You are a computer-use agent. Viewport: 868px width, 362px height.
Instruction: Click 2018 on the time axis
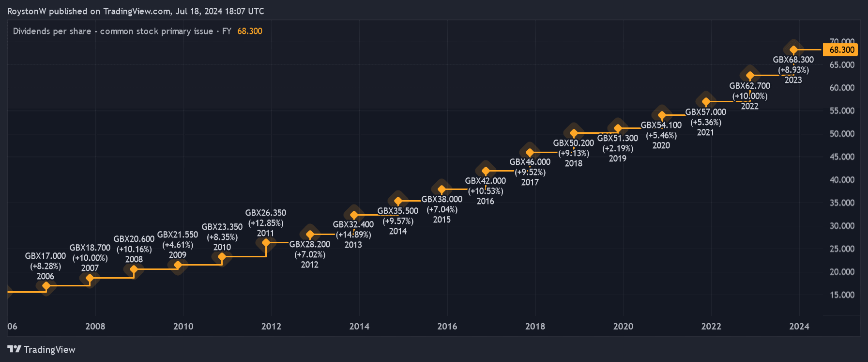click(x=535, y=326)
